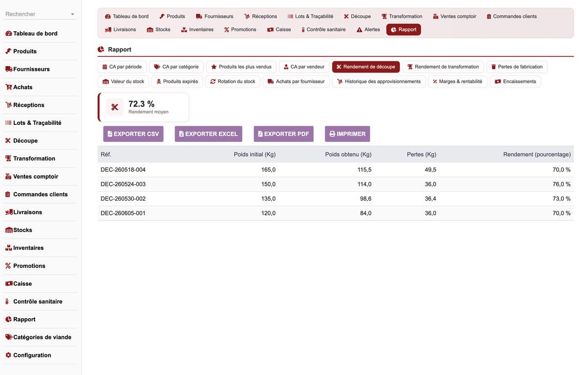This screenshot has width=588, height=375.
Task: Open Fournisseurs tab in top navigation
Action: point(215,16)
